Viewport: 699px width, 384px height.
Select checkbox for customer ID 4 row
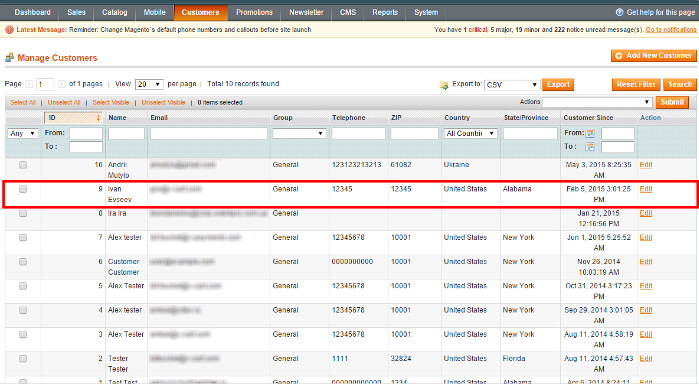[23, 310]
